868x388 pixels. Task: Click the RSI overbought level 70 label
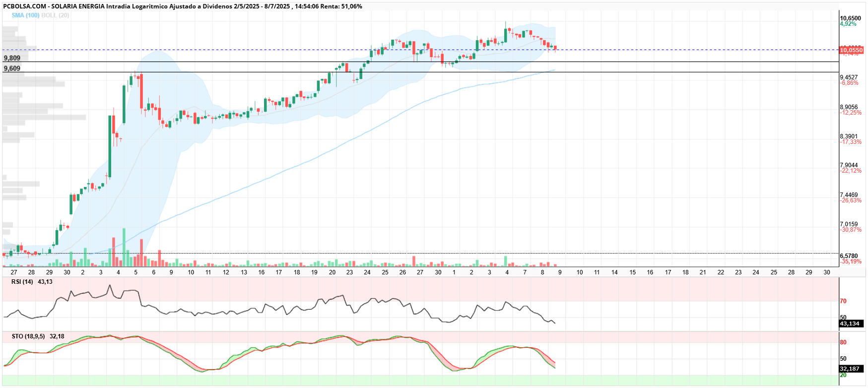click(x=843, y=301)
